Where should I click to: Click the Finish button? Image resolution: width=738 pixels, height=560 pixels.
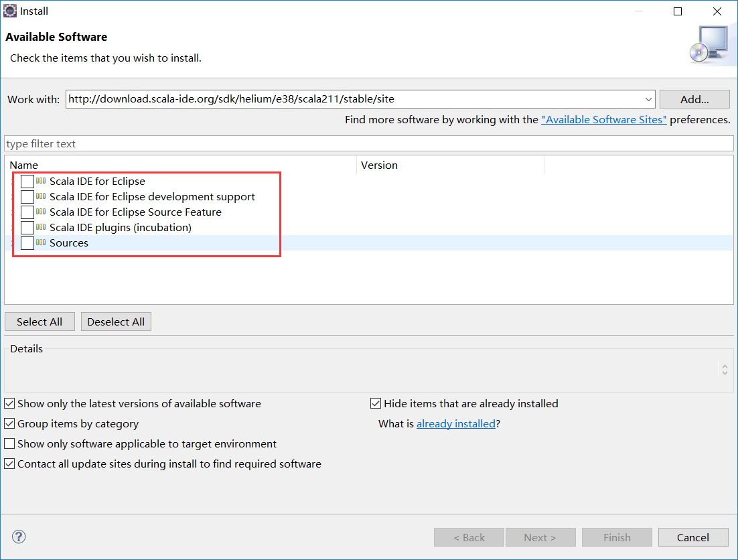(x=617, y=537)
